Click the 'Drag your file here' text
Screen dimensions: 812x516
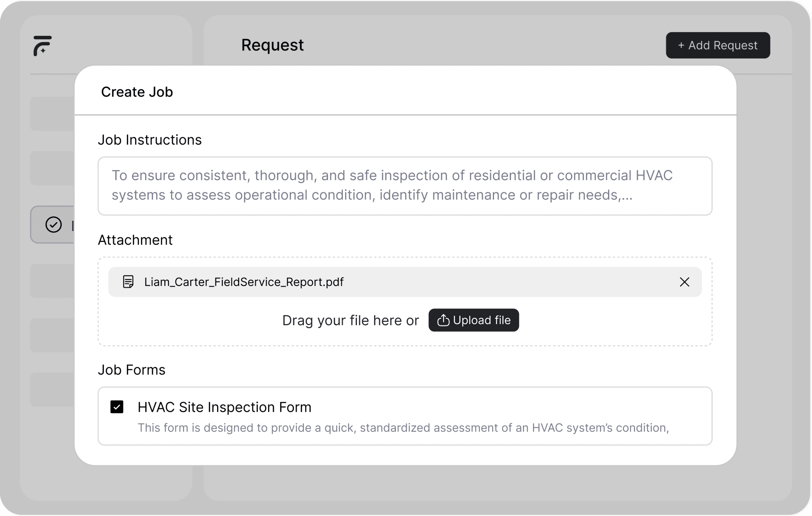pos(350,320)
